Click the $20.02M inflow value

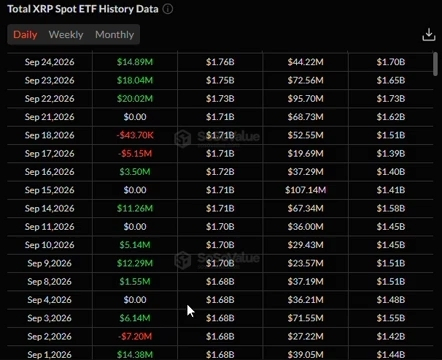point(135,99)
